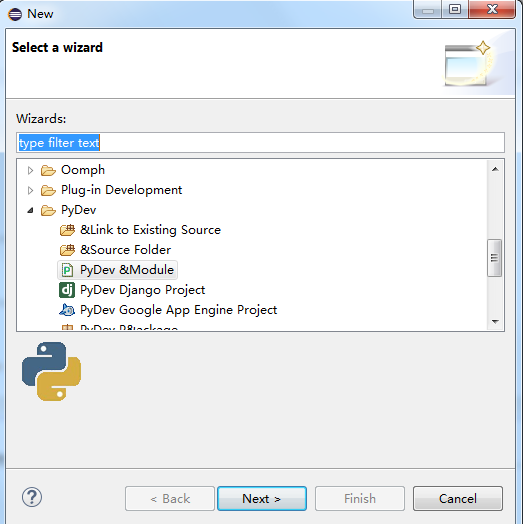Click the PyDev folder icon
The image size is (523, 524).
pyautogui.click(x=48, y=211)
